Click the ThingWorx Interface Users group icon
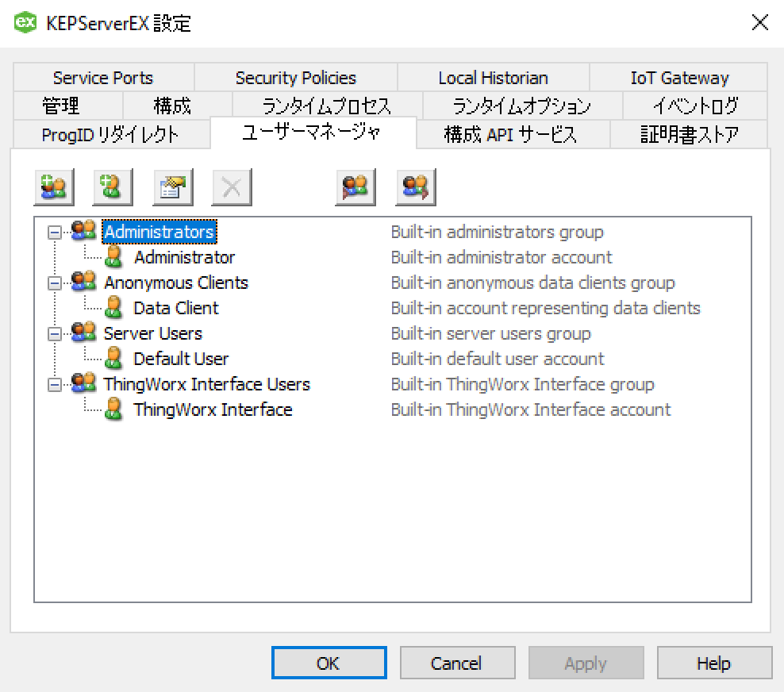784x692 pixels. click(83, 383)
